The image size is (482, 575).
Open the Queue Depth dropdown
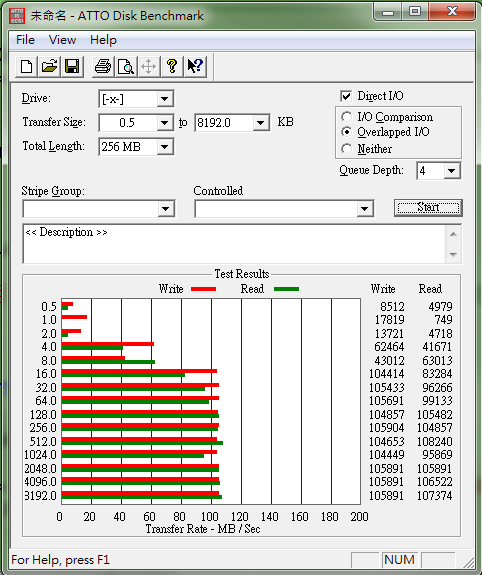coord(452,171)
